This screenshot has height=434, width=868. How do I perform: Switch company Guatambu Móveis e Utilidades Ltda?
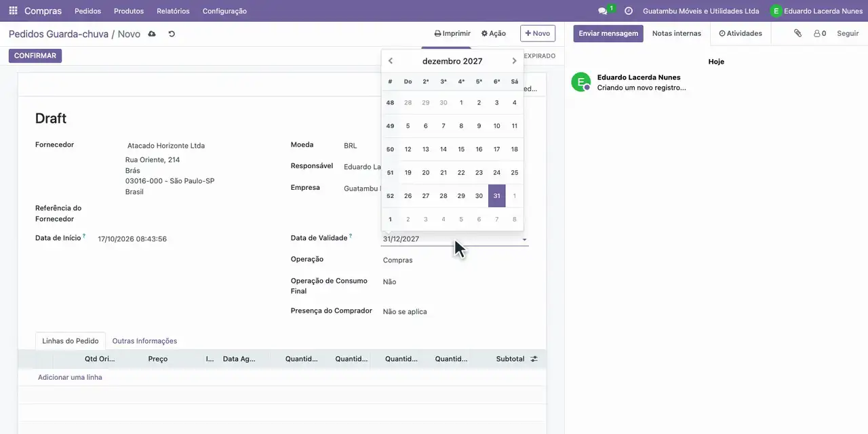pyautogui.click(x=701, y=11)
